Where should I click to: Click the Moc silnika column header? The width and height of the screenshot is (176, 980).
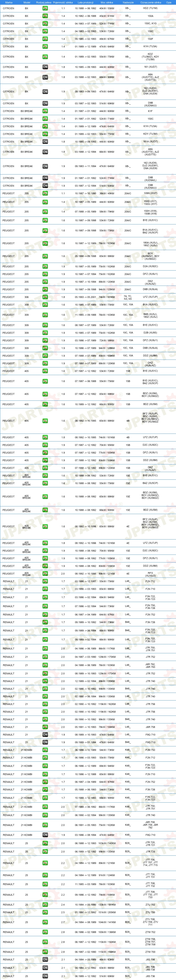(107, 2)
